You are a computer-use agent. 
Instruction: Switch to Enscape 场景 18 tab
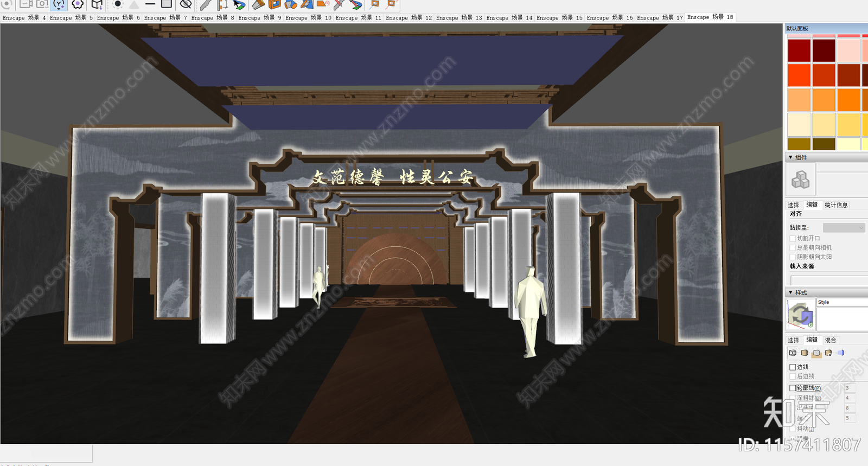coord(710,17)
